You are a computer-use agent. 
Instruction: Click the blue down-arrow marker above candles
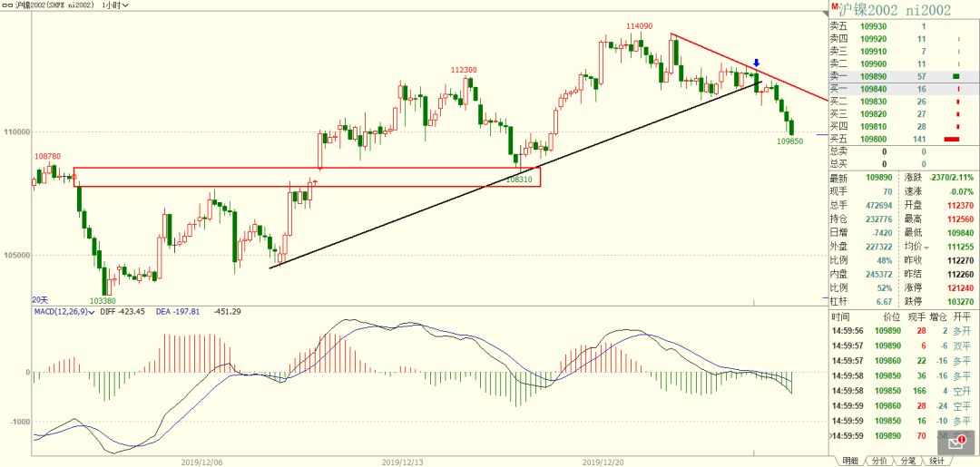pyautogui.click(x=756, y=63)
